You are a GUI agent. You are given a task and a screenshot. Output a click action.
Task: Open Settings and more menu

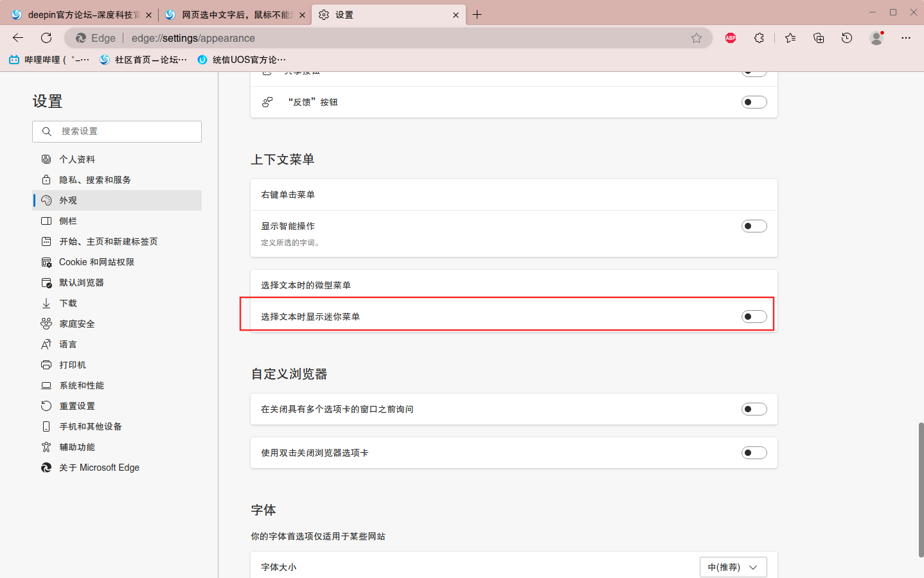click(x=906, y=38)
